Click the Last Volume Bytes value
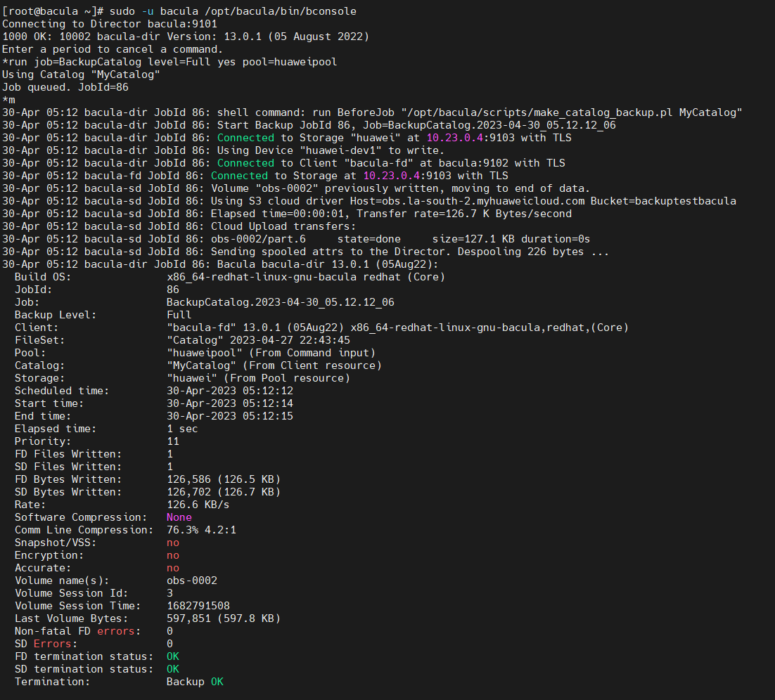The height and width of the screenshot is (700, 775). [x=224, y=618]
